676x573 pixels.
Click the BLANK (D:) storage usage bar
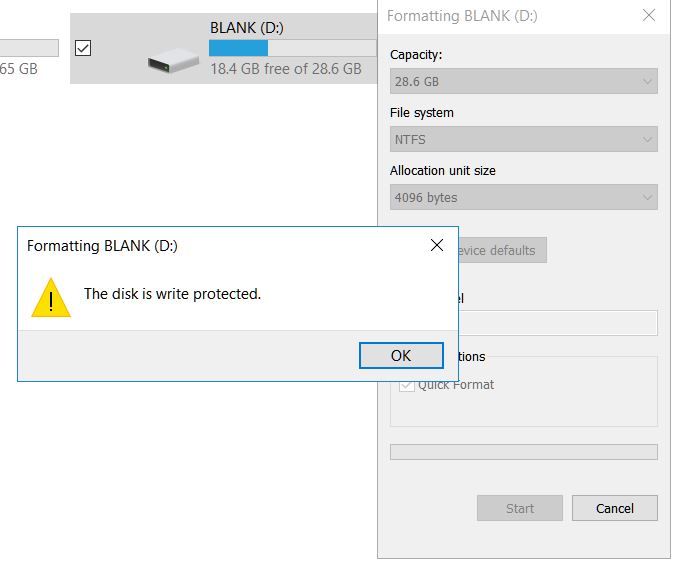click(x=293, y=48)
